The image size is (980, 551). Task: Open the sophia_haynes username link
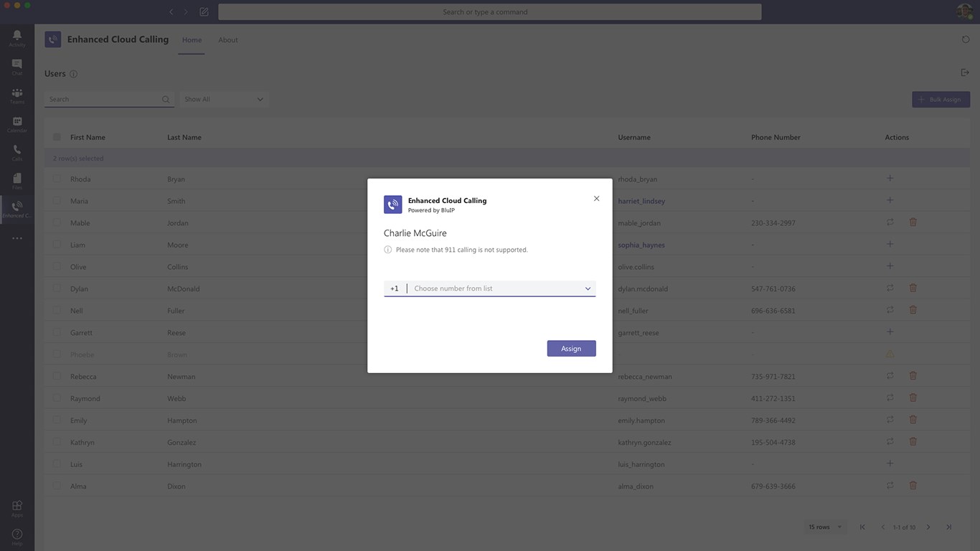[x=641, y=245]
